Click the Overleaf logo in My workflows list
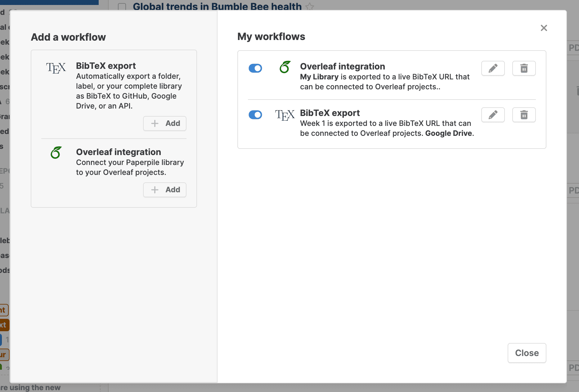The height and width of the screenshot is (392, 579). click(285, 67)
